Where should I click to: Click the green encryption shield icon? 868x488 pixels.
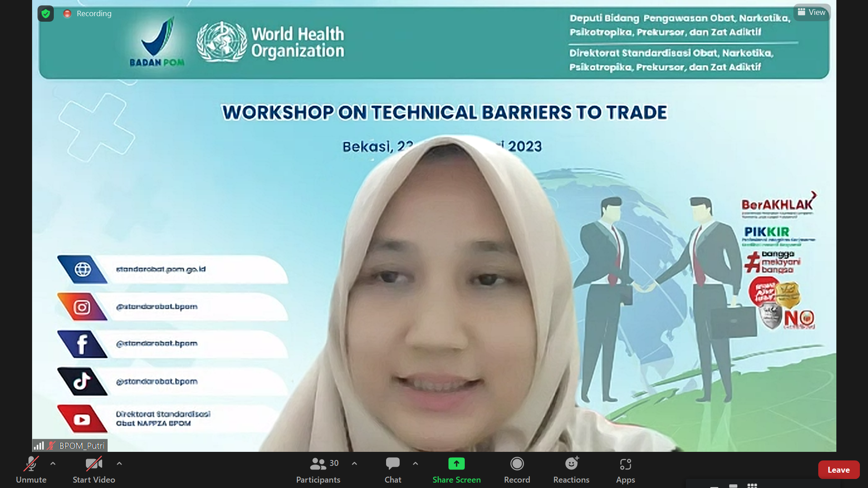pyautogui.click(x=46, y=14)
